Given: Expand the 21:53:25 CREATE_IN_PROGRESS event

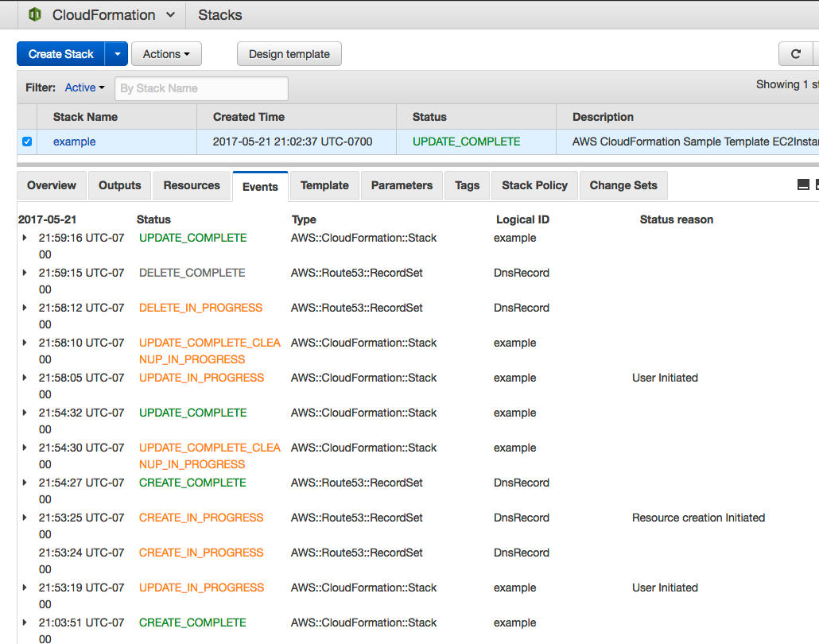Looking at the screenshot, I should [25, 518].
